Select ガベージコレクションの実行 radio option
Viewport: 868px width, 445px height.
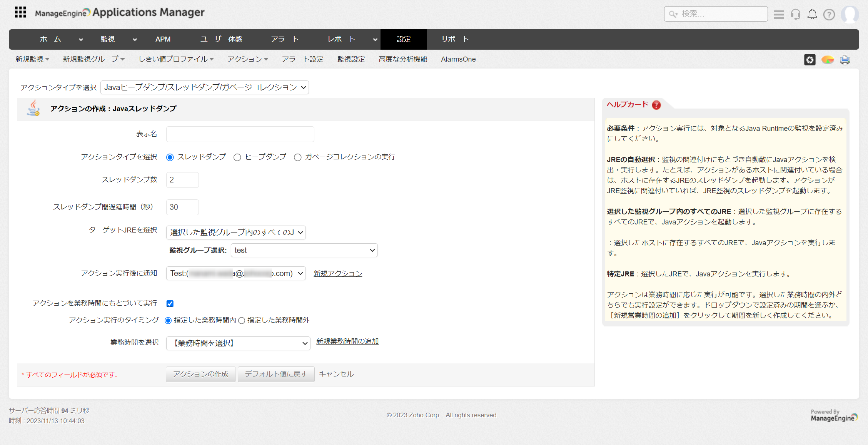297,157
